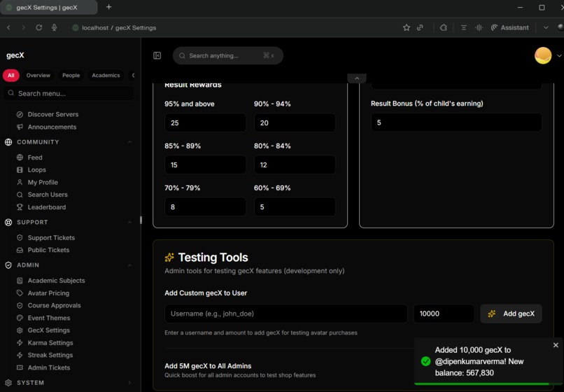Click the localhost / gecX Settings address bar

[119, 28]
